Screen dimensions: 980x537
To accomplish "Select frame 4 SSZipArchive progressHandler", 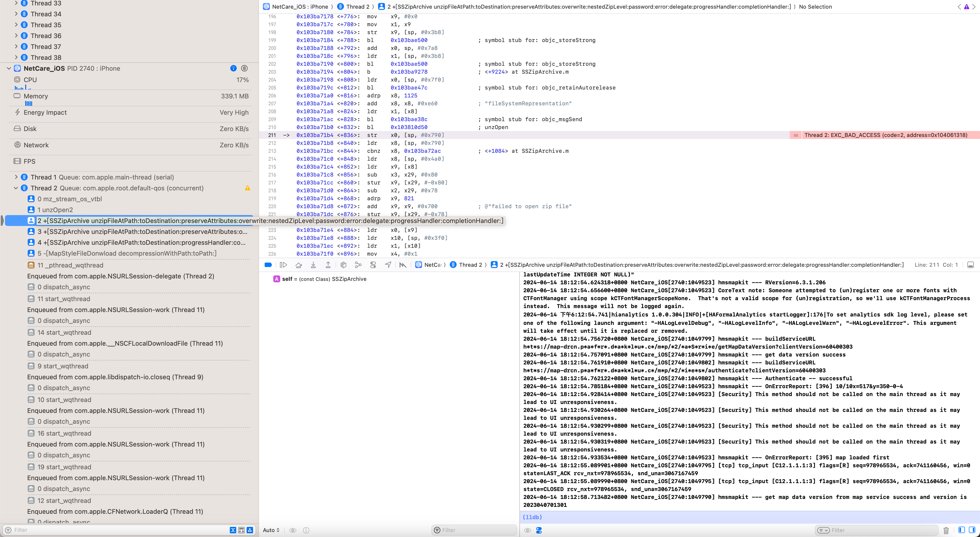I will 142,243.
